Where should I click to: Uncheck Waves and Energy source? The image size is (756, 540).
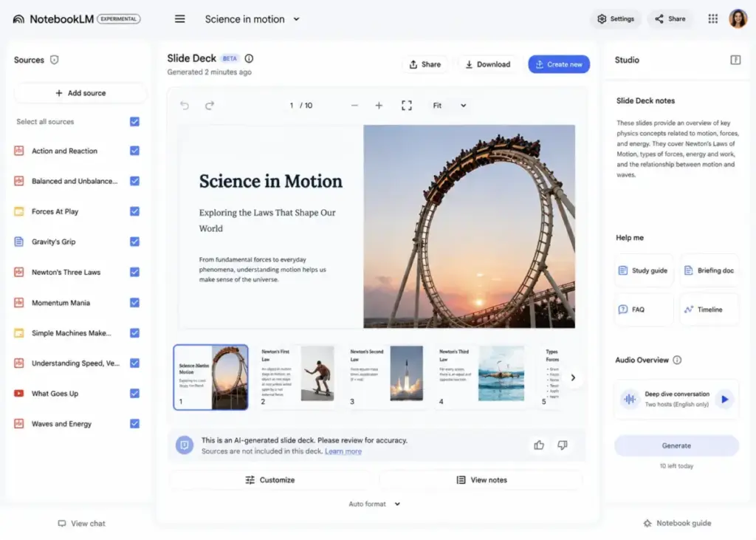[134, 424]
